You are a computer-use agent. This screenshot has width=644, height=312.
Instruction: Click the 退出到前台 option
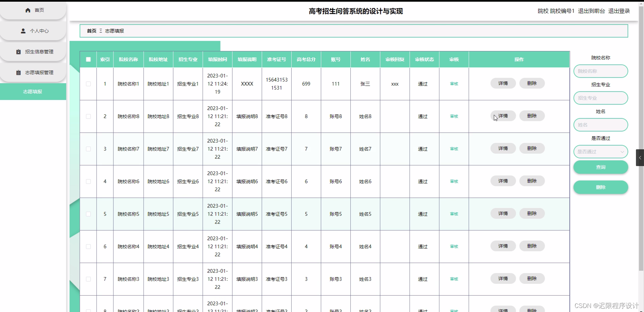click(592, 11)
